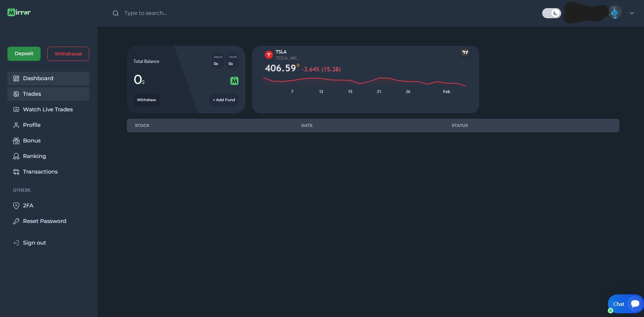The height and width of the screenshot is (317, 644).
Task: Select Sign out in sidebar
Action: pyautogui.click(x=34, y=243)
